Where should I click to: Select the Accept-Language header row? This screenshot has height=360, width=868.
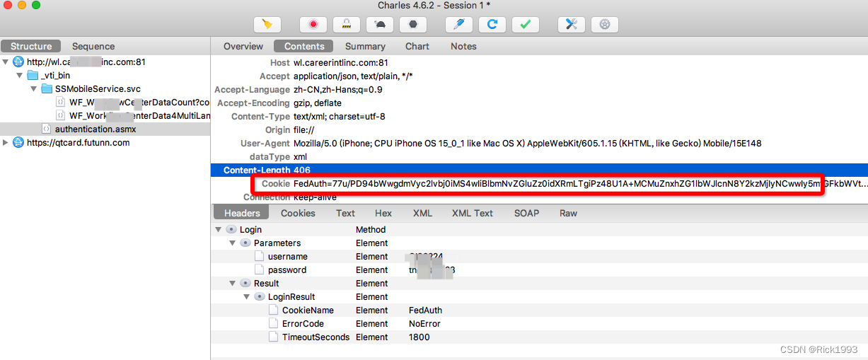coord(539,90)
